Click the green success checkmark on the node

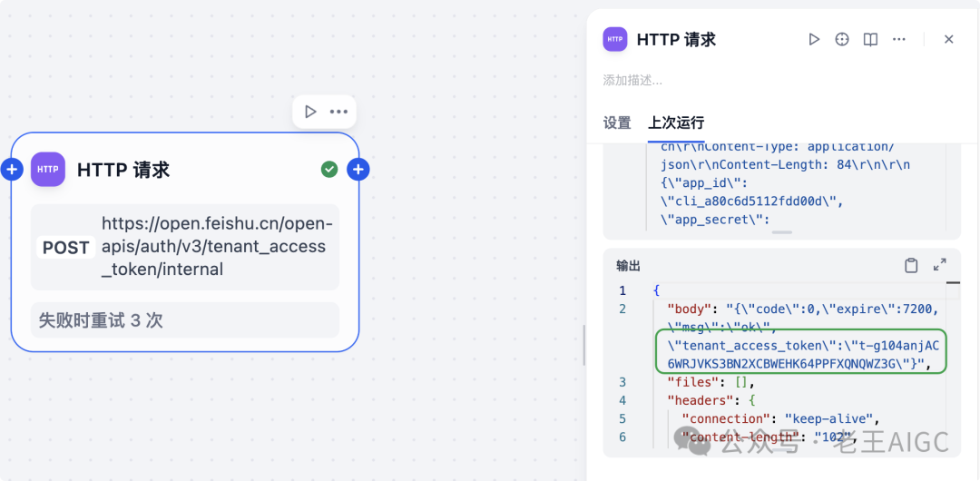point(329,169)
